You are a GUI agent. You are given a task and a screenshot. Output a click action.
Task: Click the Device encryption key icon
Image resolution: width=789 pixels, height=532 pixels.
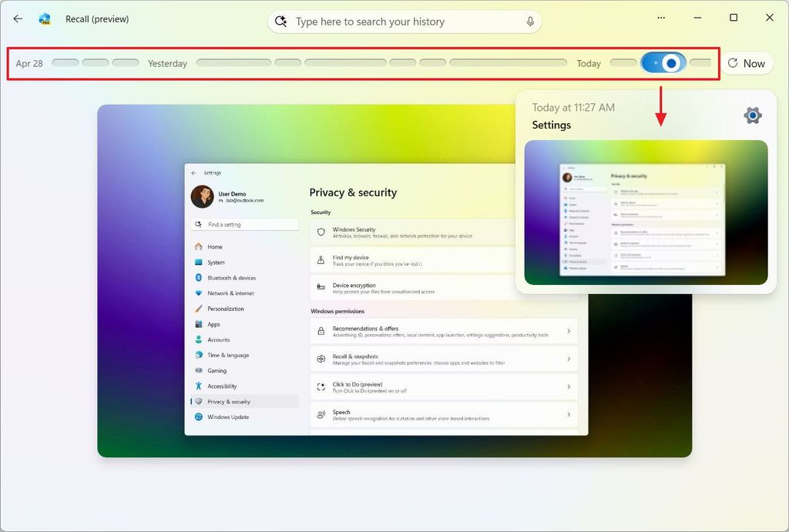[321, 287]
